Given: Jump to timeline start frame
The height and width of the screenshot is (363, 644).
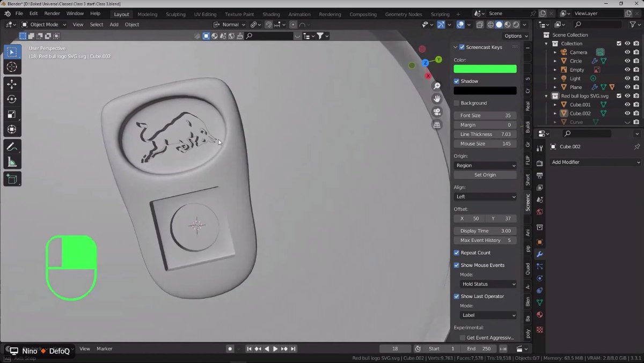Looking at the screenshot, I should tap(249, 349).
